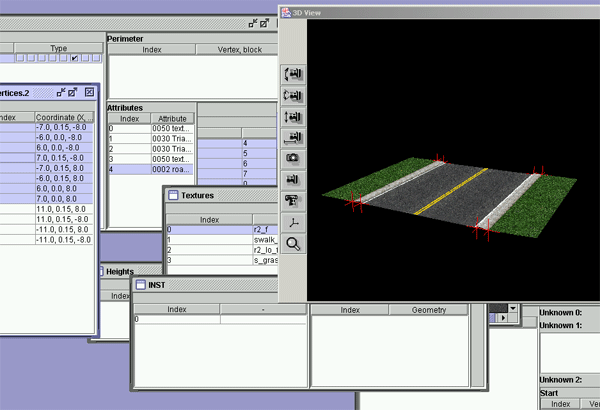Toggle the axes display icon
The height and width of the screenshot is (410, 600).
coord(295,221)
